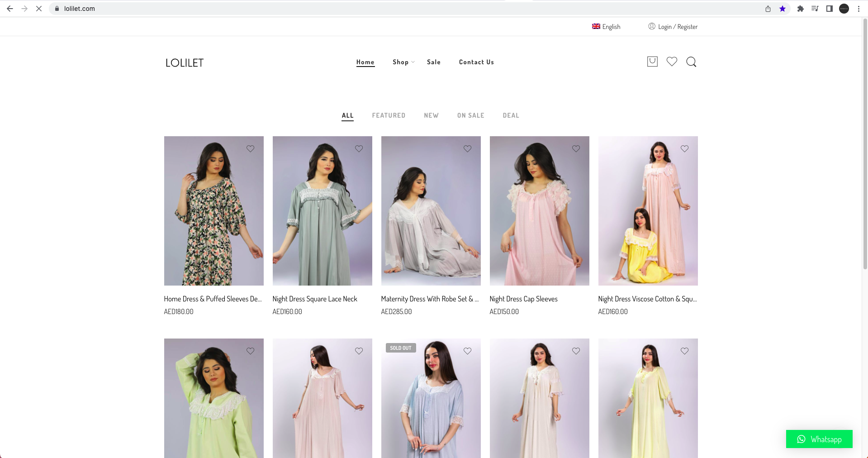The image size is (868, 458).
Task: Open Maternity Dress With Robe Set title
Action: pos(430,299)
